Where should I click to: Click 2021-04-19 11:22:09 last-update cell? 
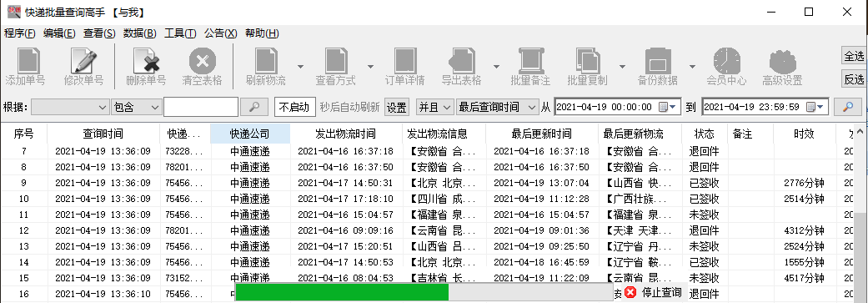tap(541, 278)
